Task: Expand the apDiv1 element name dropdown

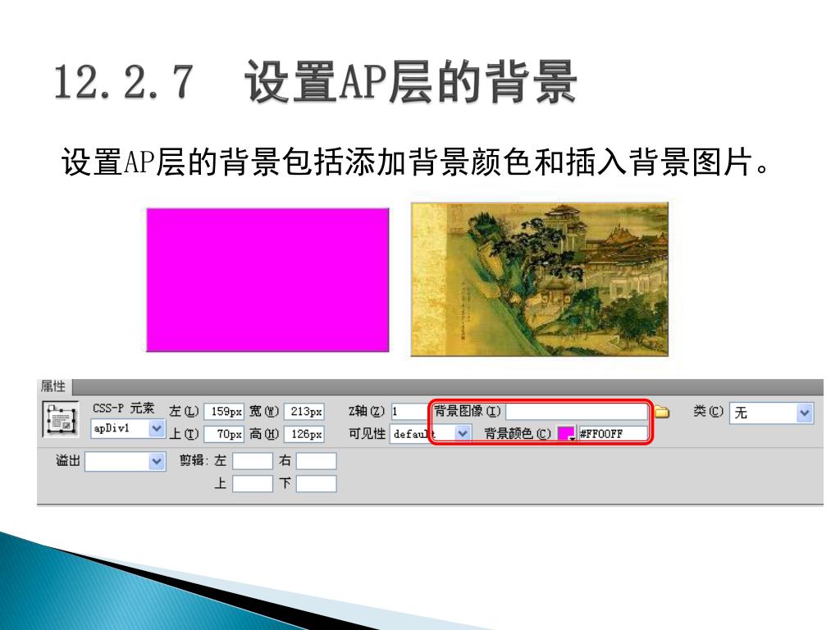Action: click(x=157, y=428)
